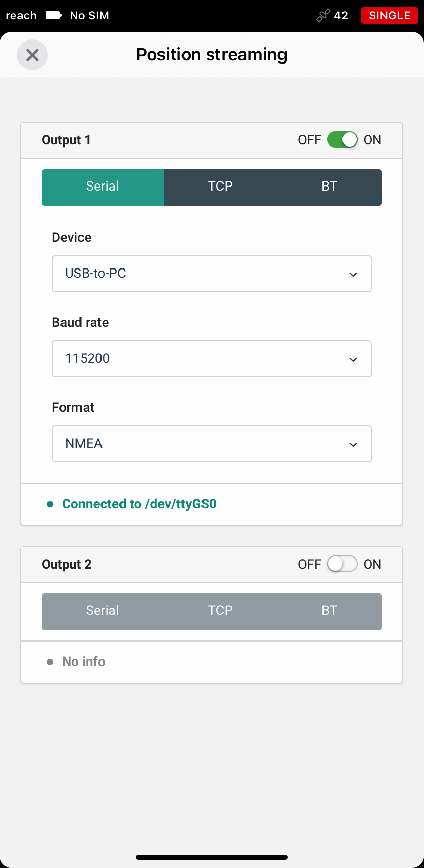This screenshot has height=868, width=424.
Task: Tap the battery status icon
Action: (x=53, y=15)
